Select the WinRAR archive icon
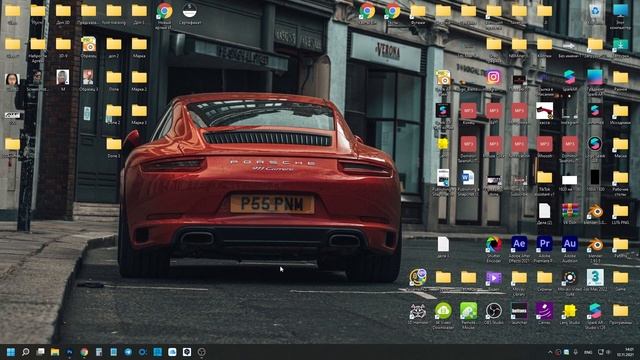The image size is (640, 360). point(570,211)
